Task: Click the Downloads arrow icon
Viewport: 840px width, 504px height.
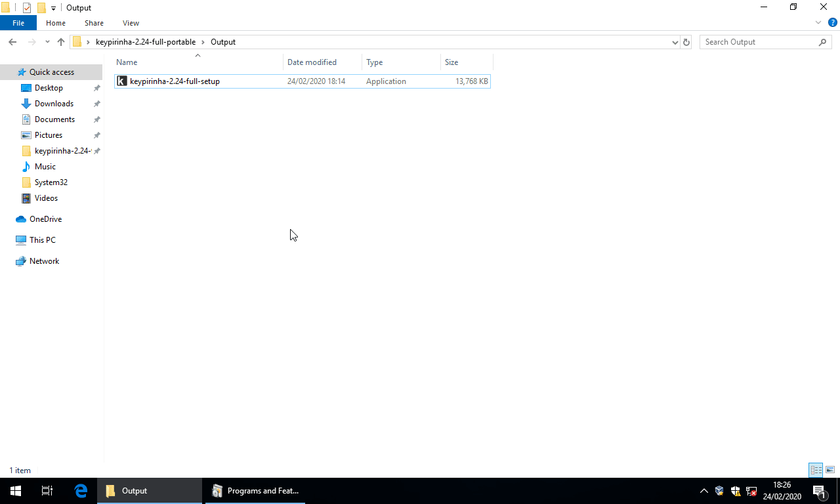Action: point(26,104)
